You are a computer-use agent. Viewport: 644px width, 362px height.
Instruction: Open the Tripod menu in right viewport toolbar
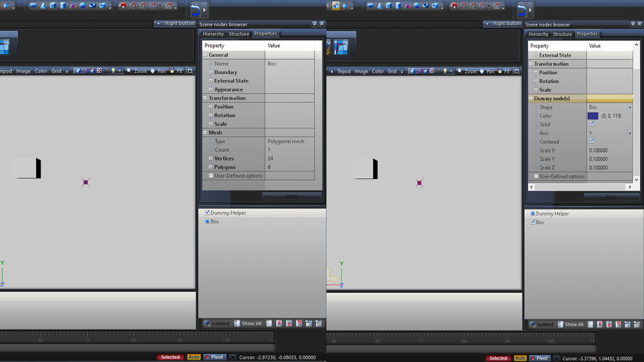[344, 71]
